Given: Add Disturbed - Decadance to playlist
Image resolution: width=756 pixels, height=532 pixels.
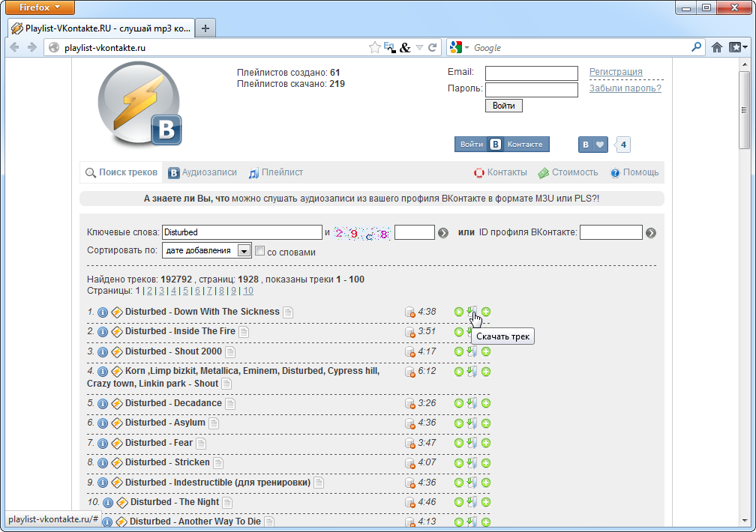Looking at the screenshot, I should pos(486,403).
